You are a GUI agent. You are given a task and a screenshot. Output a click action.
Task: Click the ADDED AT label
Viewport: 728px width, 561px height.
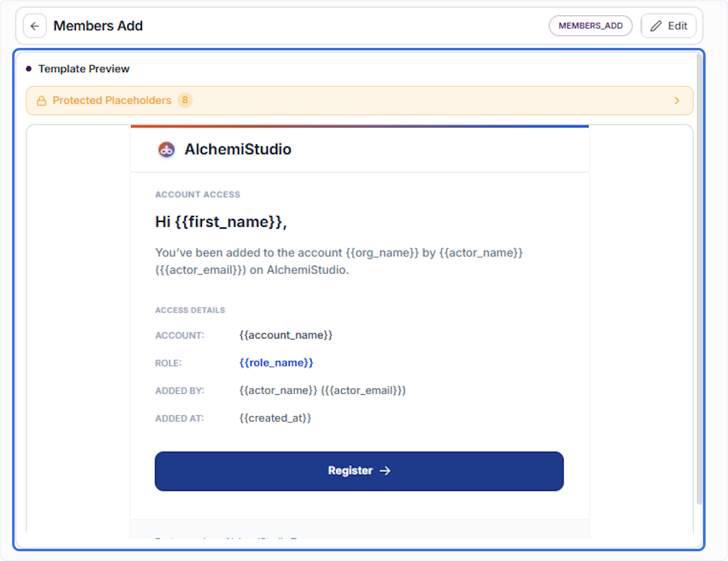[x=179, y=418]
